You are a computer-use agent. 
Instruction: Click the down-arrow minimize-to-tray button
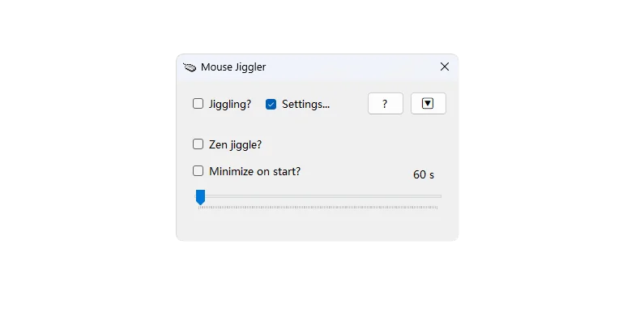428,104
